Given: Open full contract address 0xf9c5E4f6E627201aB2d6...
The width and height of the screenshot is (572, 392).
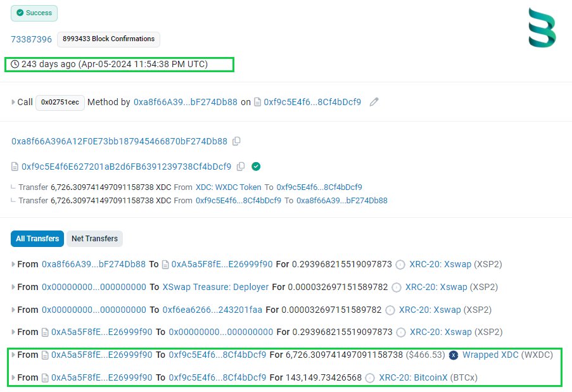Looking at the screenshot, I should click(126, 167).
